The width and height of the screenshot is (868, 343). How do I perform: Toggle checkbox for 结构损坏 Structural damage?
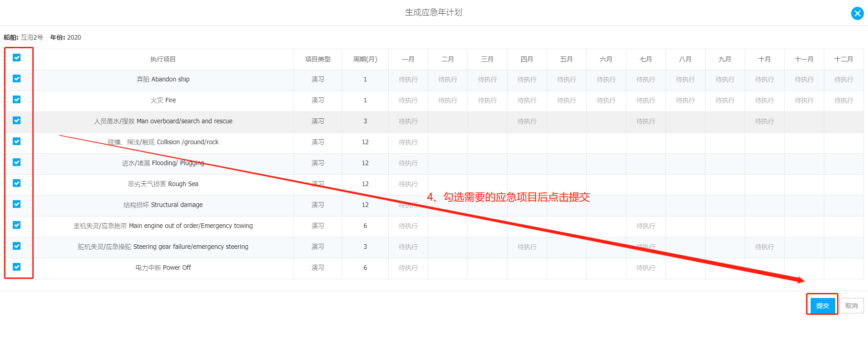click(x=17, y=204)
